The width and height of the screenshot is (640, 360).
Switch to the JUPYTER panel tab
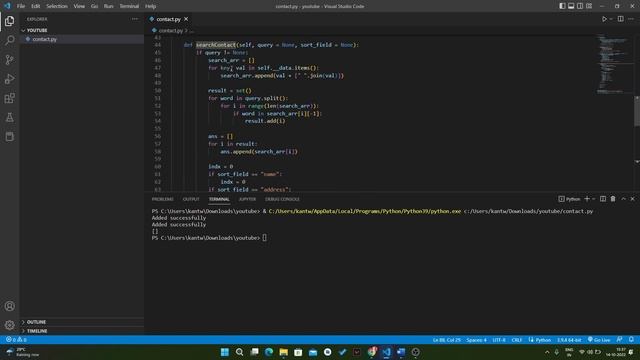(x=247, y=199)
